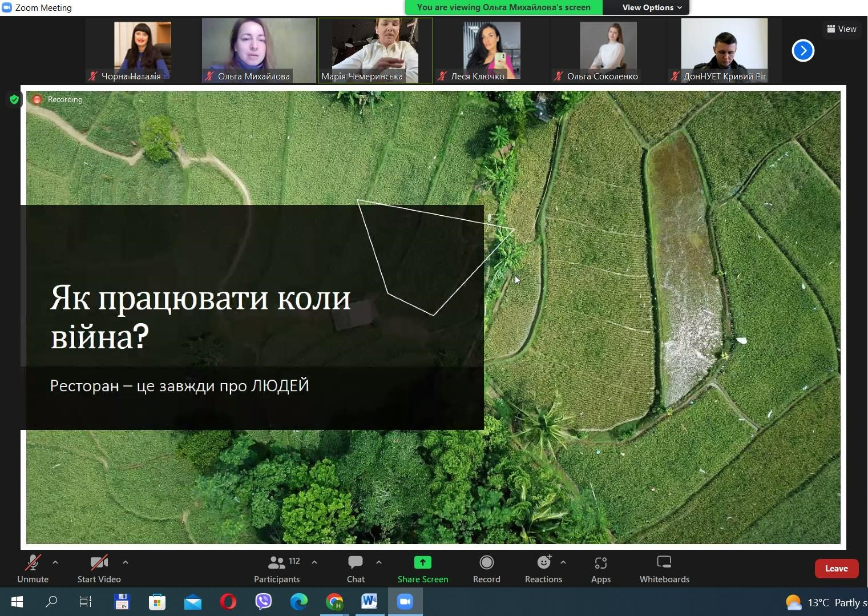This screenshot has height=616, width=868.
Task: Start Video with the camera toggle
Action: click(x=99, y=569)
